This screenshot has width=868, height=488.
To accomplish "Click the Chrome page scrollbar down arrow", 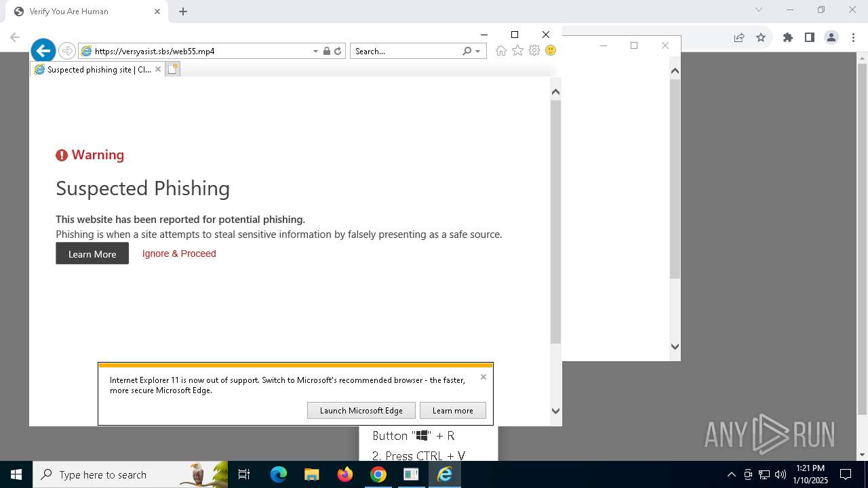I will (x=863, y=455).
